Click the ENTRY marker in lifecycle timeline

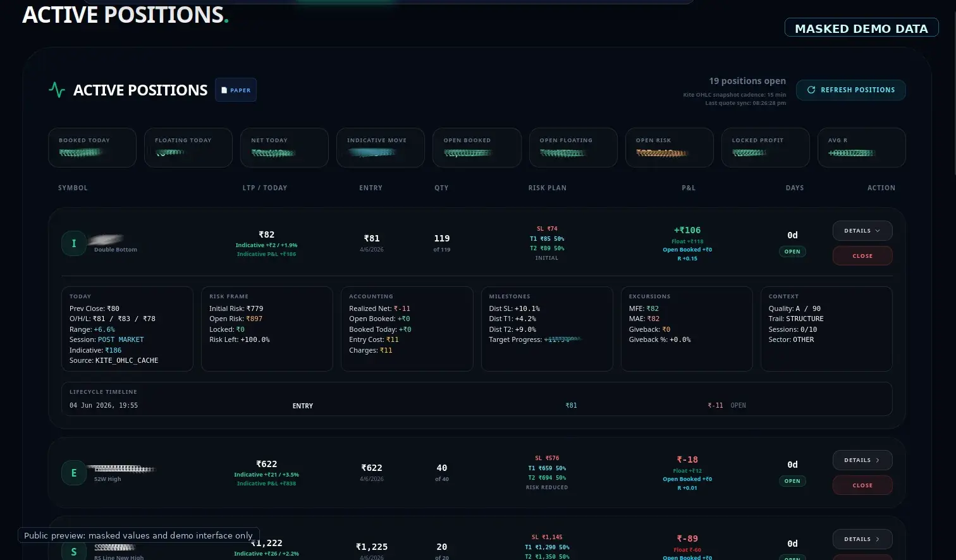303,406
